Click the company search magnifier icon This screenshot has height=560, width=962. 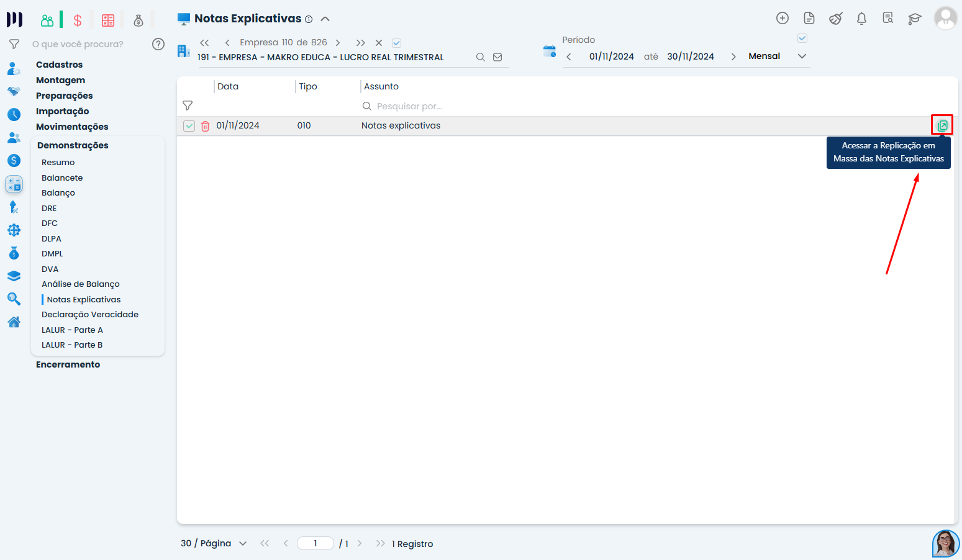pyautogui.click(x=480, y=57)
